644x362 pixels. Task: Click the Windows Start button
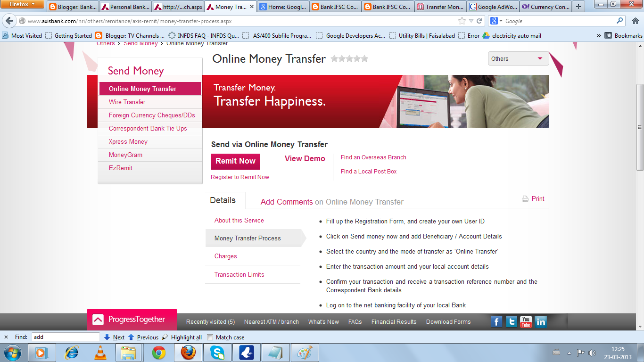12,353
